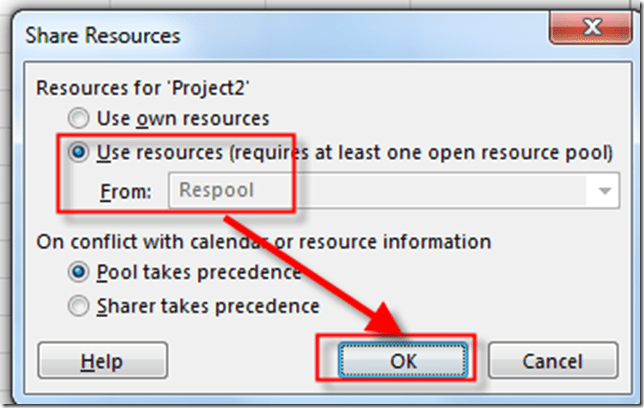Expand the From dropdown arrow

click(603, 190)
